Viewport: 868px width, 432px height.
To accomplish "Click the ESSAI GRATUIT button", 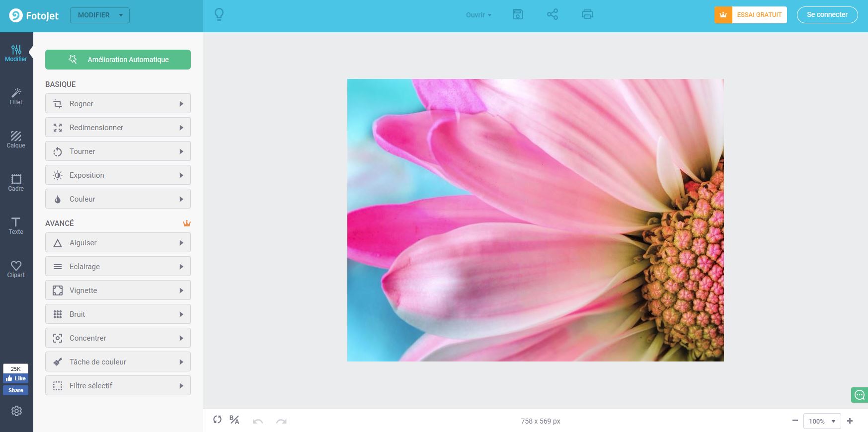I will 751,15.
